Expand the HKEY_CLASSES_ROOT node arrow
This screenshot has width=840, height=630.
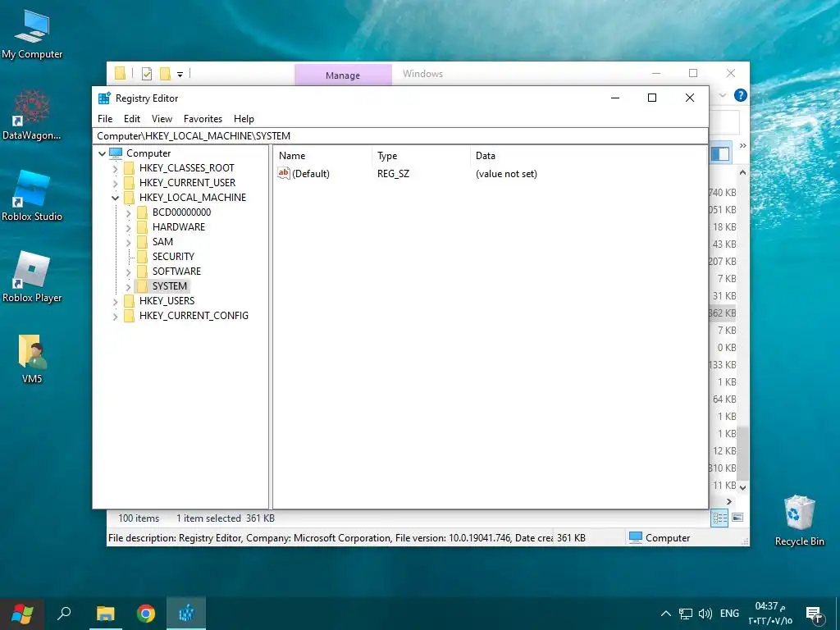115,169
